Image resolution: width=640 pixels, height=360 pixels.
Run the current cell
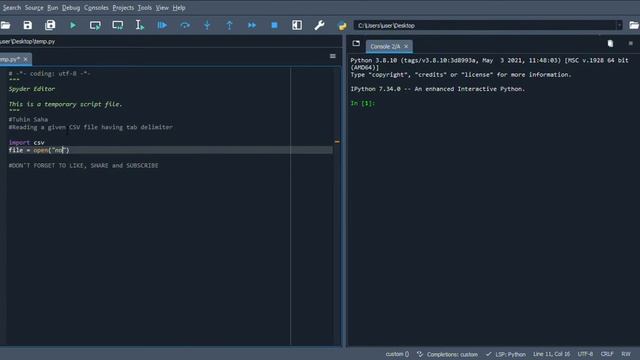tap(95, 25)
